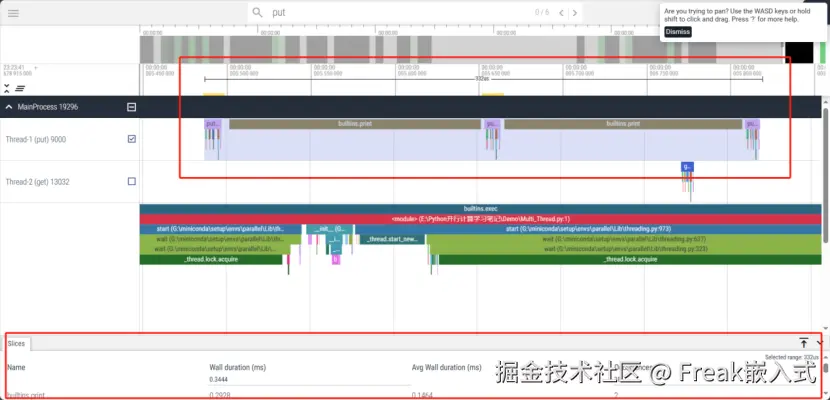Collapse the MainProcess 19296 group
Image resolution: width=831 pixels, height=400 pixels.
[9, 107]
